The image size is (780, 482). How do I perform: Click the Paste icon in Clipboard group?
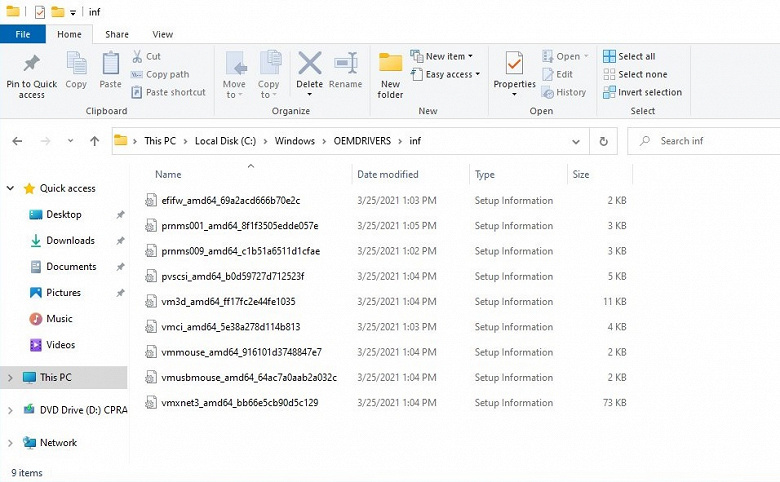[110, 65]
